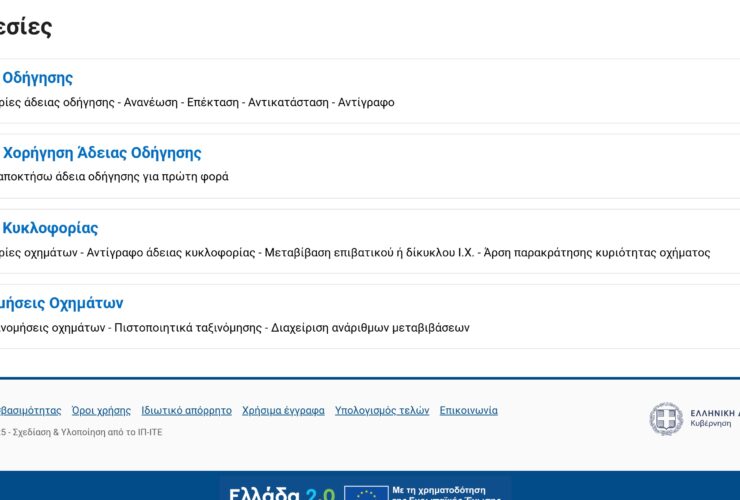Click the text 'Άρση παρακράτησης κυριότητας οχήματος'
The height and width of the screenshot is (500, 740).
click(597, 253)
